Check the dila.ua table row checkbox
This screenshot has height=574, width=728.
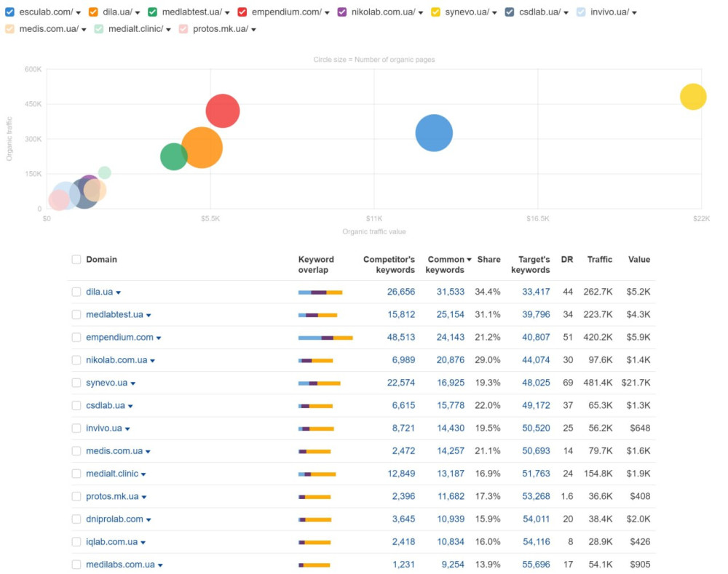point(76,292)
